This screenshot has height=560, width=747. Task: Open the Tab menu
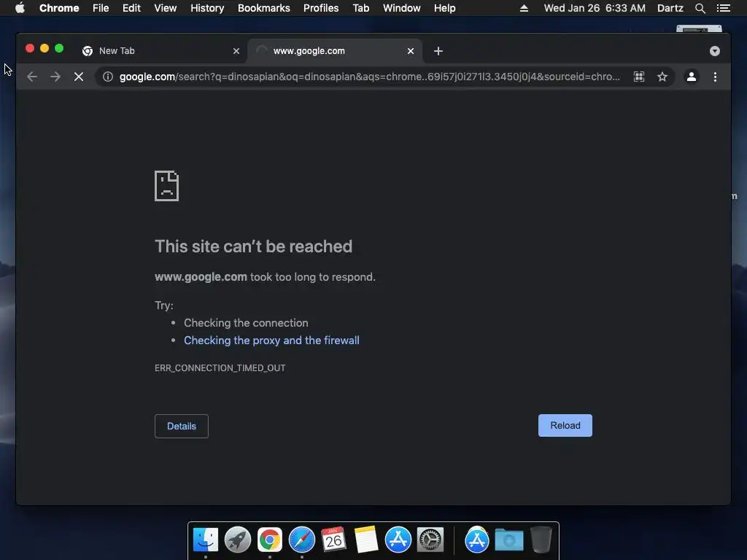360,8
